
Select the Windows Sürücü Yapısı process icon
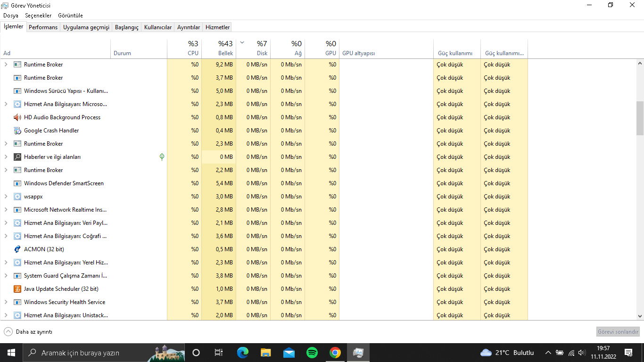coord(17,91)
